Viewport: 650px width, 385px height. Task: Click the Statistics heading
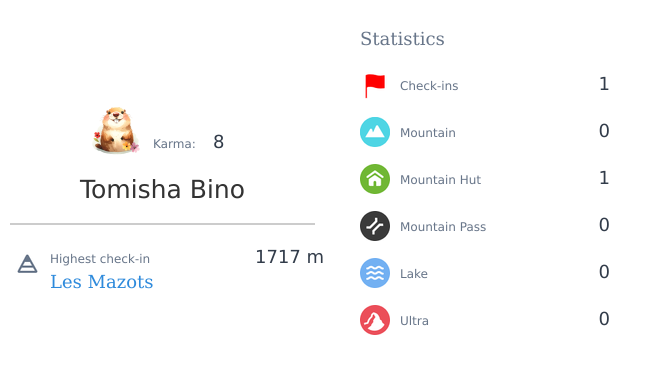tap(402, 39)
